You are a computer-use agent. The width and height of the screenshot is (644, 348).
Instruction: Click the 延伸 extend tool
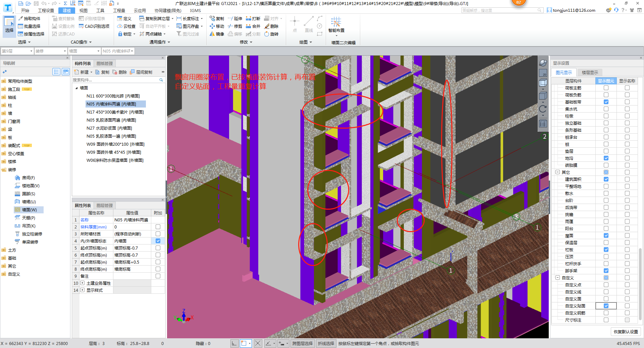(x=235, y=18)
